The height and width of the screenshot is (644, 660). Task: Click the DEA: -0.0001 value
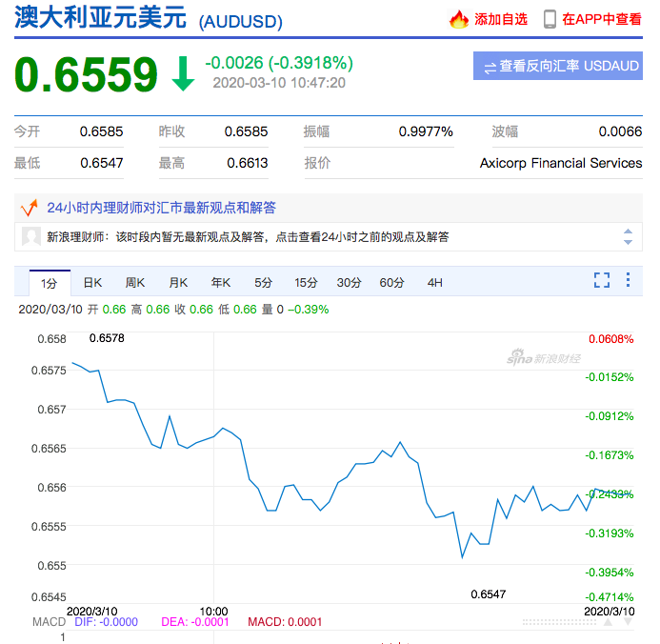coord(195,622)
